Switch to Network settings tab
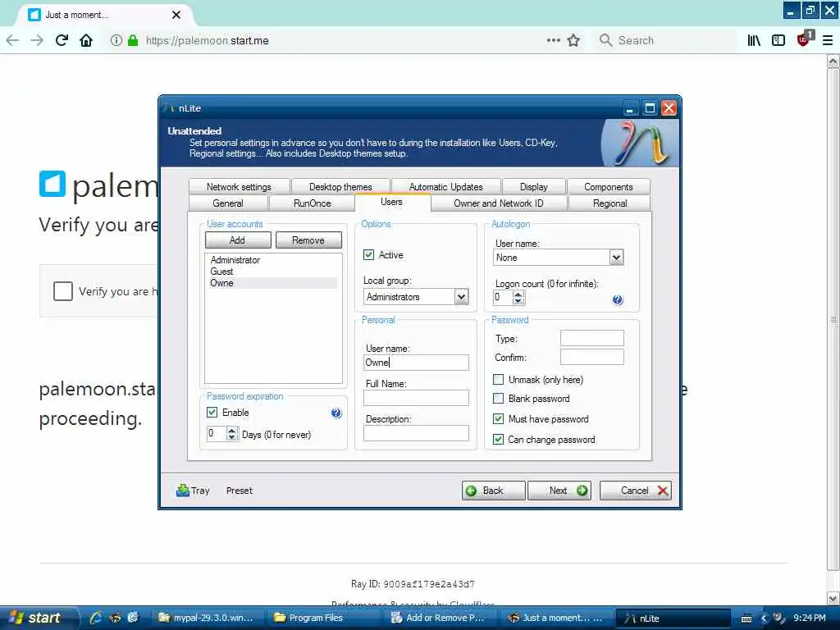840x630 pixels. point(239,187)
